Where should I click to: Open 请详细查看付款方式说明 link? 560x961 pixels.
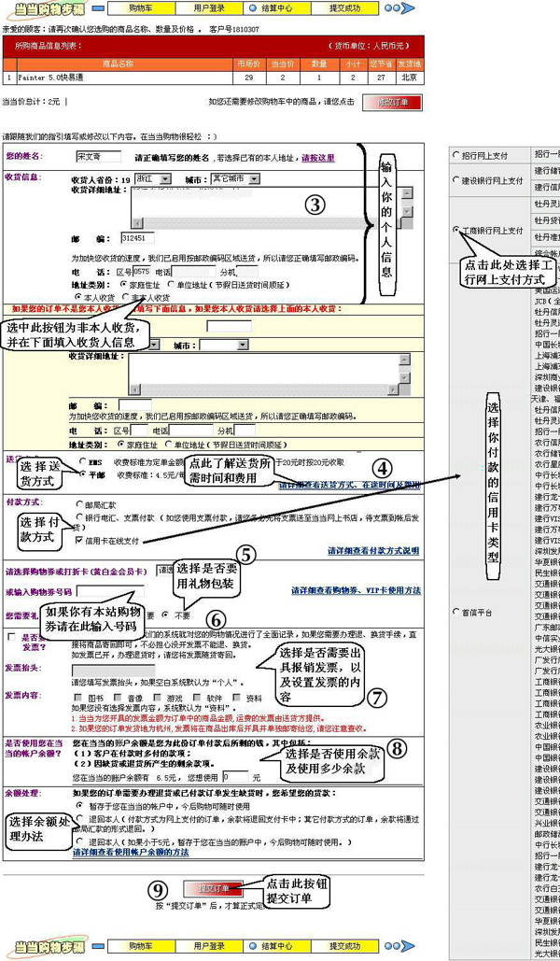point(373,551)
